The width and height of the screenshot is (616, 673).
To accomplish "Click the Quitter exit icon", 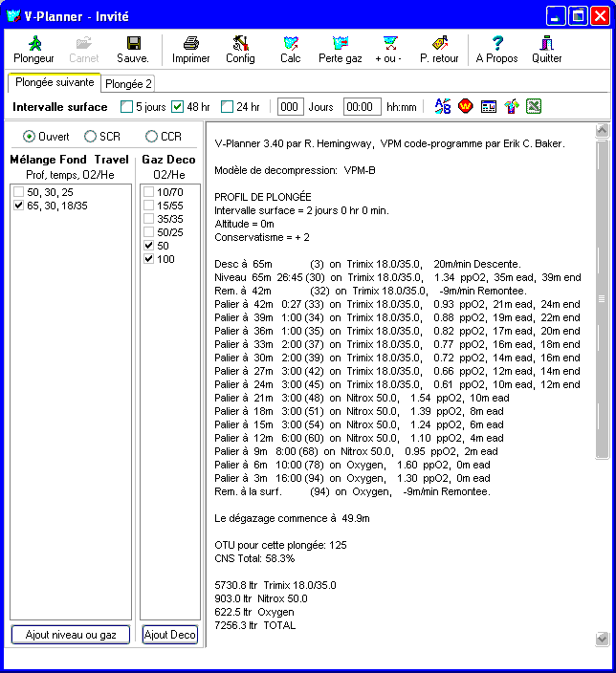I will click(546, 43).
